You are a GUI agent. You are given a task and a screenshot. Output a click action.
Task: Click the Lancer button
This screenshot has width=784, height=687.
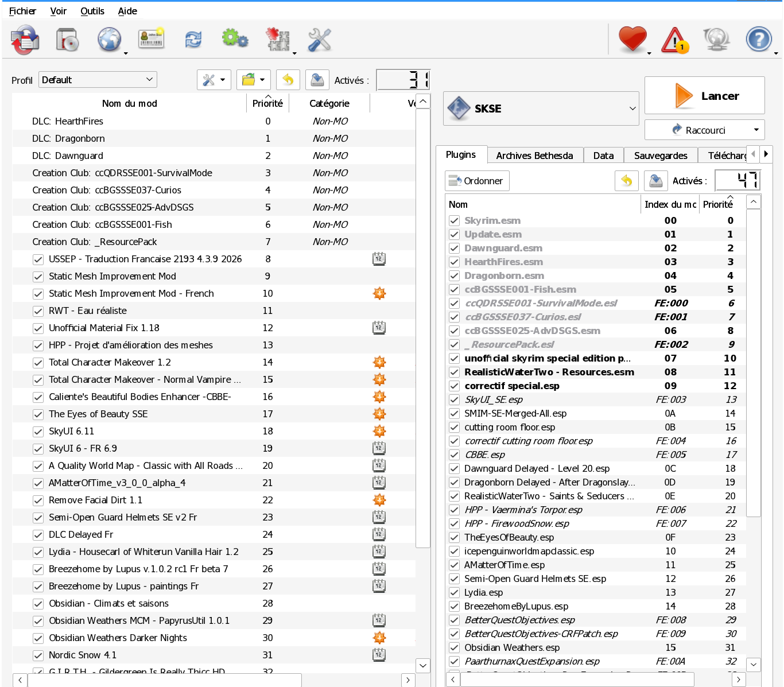[x=704, y=95]
